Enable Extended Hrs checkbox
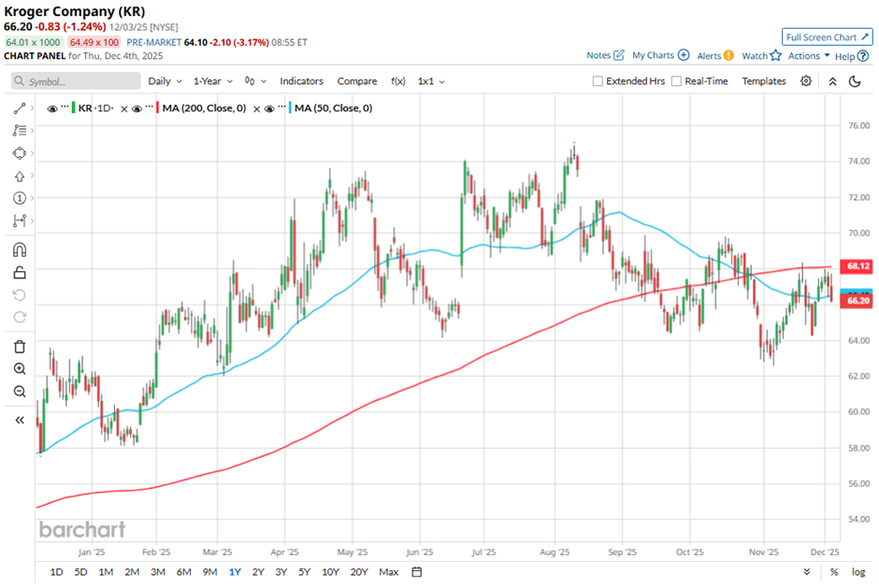879x588 pixels. 598,81
